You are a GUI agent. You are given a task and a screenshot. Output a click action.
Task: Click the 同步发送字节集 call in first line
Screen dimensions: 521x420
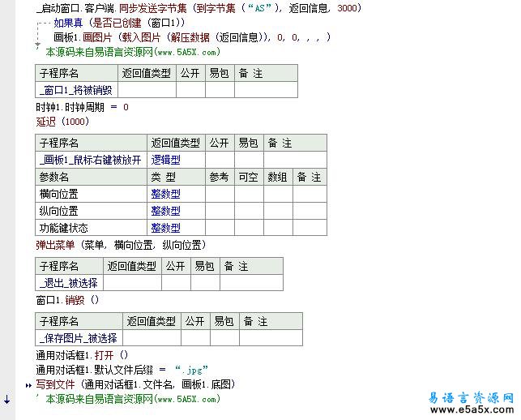(x=153, y=8)
